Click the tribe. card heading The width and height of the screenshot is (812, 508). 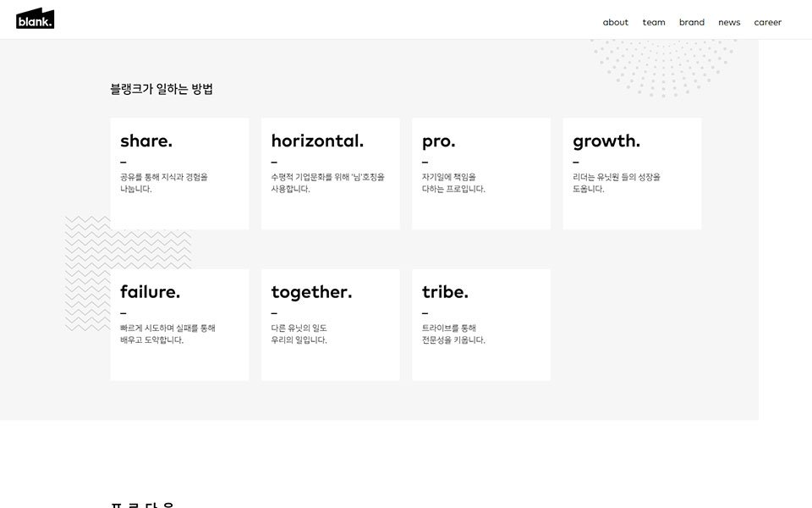[445, 292]
